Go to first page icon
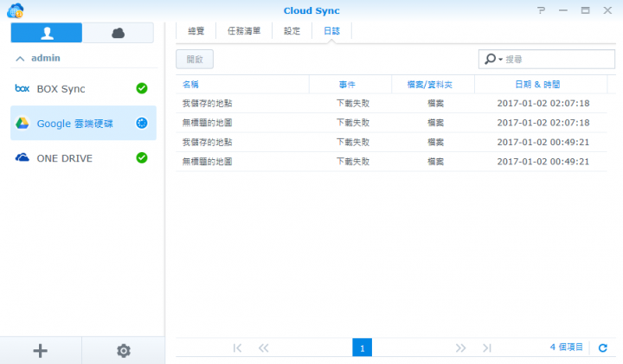Screen dimensions: 623x364 pos(238,348)
